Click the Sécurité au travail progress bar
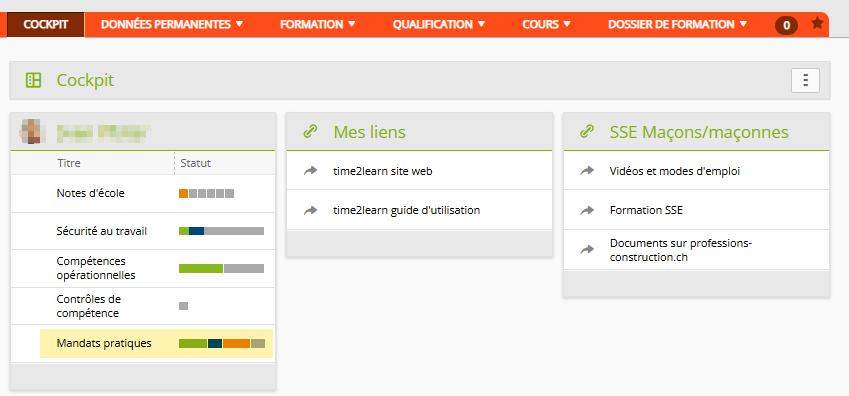849x396 pixels. [x=221, y=231]
